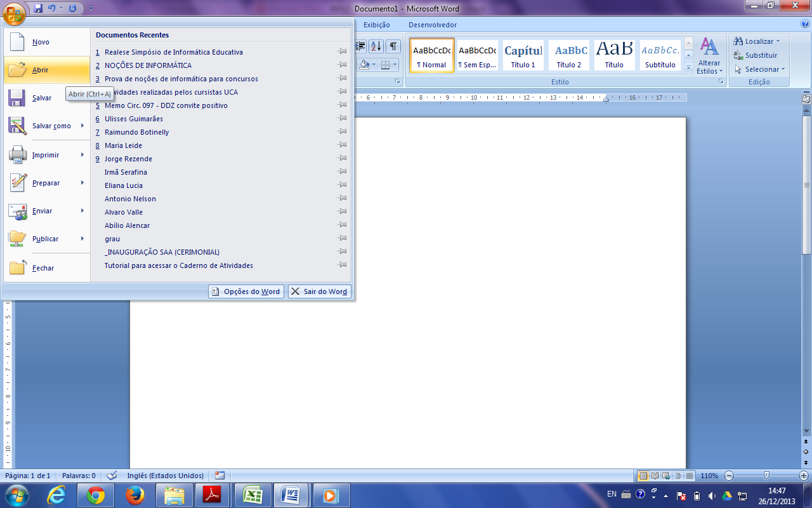Click the previous page double-arrow button

tap(806, 443)
